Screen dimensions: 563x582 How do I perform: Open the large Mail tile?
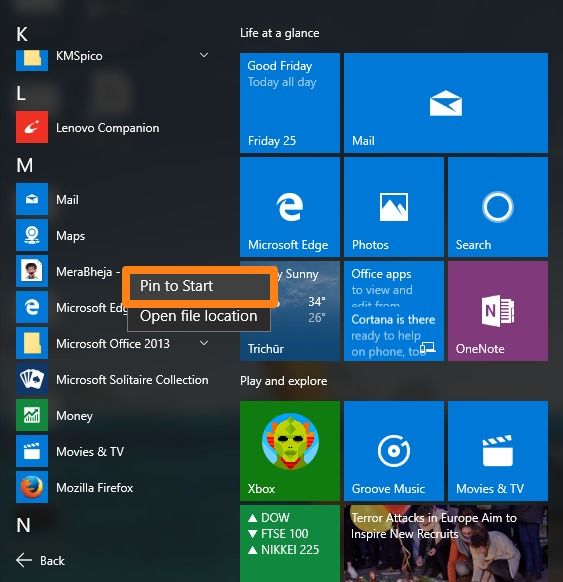pyautogui.click(x=446, y=103)
